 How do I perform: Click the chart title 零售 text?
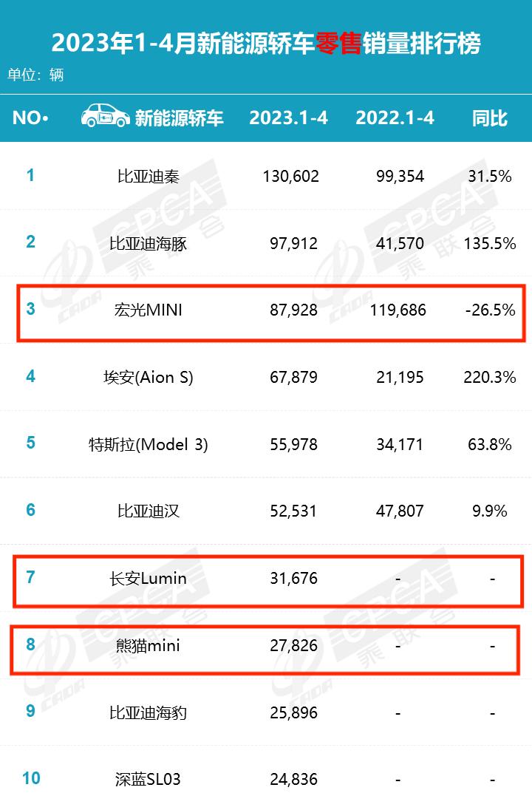click(338, 44)
